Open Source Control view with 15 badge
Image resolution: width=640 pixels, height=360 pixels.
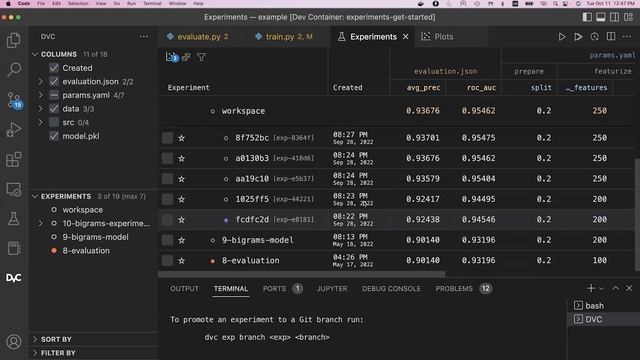[14, 100]
